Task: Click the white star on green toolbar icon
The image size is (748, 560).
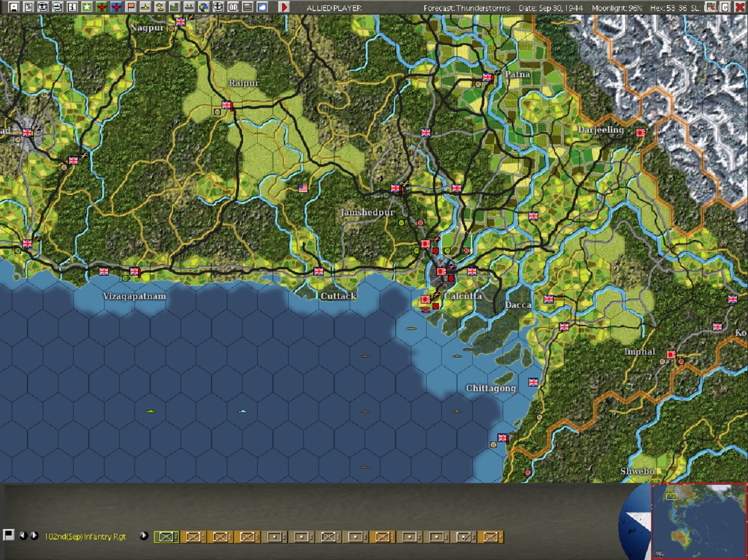Action: point(86,7)
